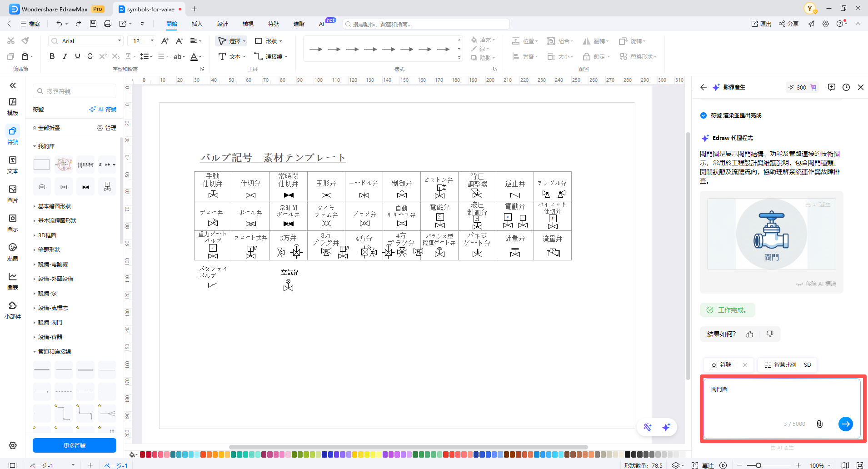Toggle italic text formatting
868x469 pixels.
65,56
